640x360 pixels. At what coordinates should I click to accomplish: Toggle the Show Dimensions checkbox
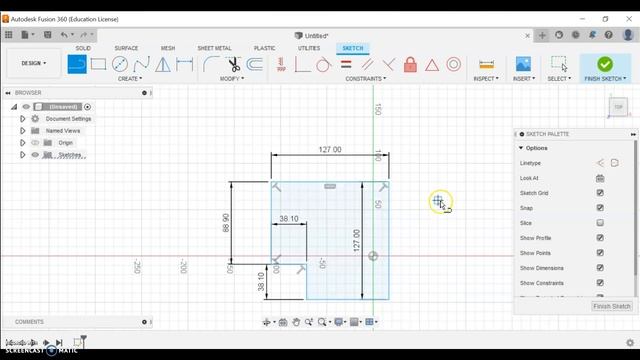(x=600, y=268)
